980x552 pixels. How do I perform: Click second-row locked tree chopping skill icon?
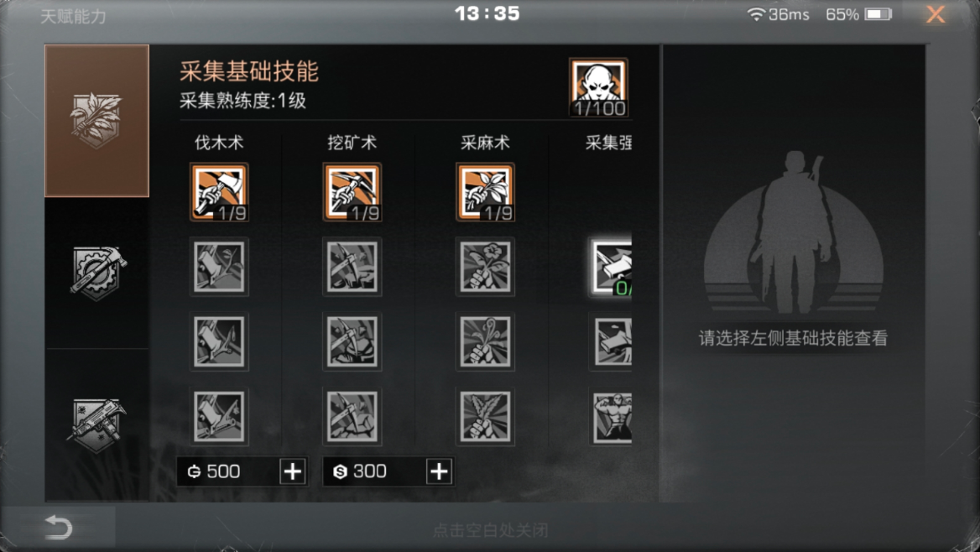(219, 267)
